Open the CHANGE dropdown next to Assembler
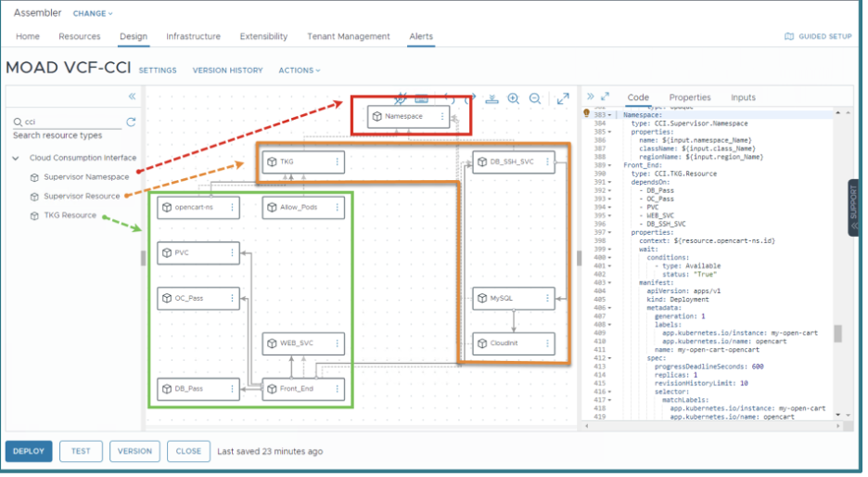This screenshot has height=477, width=868. pyautogui.click(x=93, y=14)
